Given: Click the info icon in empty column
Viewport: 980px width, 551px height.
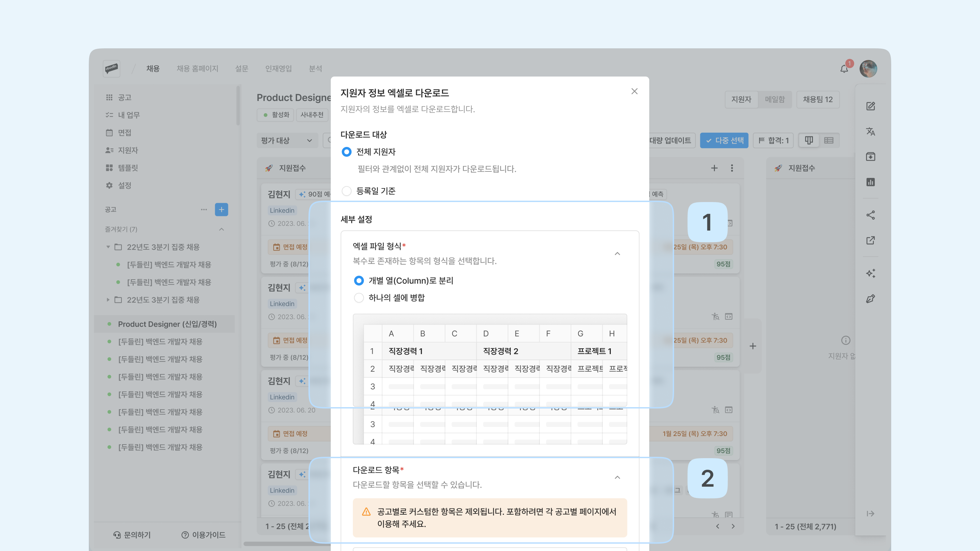Looking at the screenshot, I should (846, 340).
